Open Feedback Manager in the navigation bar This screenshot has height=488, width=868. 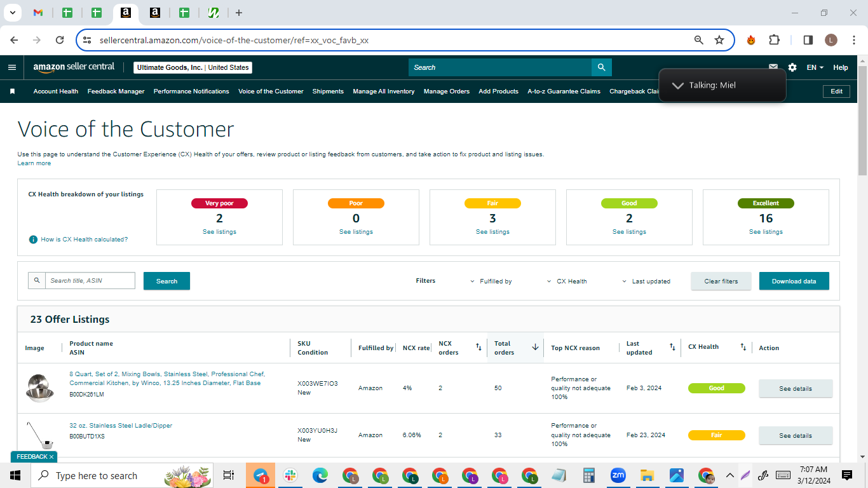(116, 91)
